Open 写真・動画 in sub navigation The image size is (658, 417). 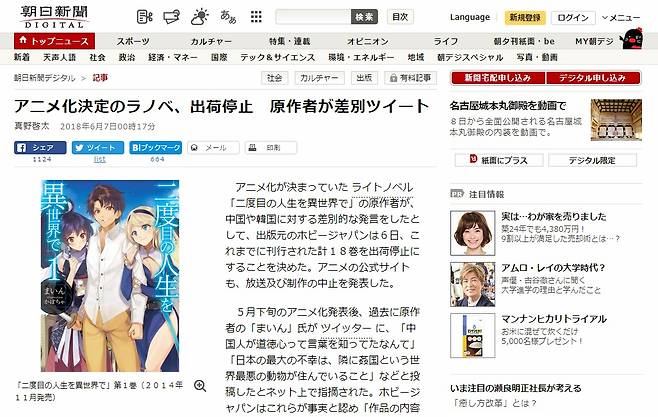tap(537, 57)
